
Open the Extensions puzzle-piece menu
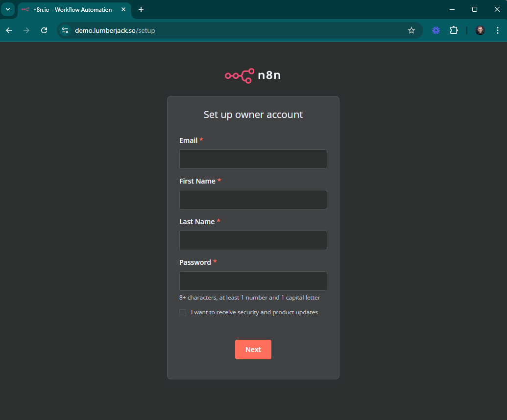pyautogui.click(x=454, y=30)
